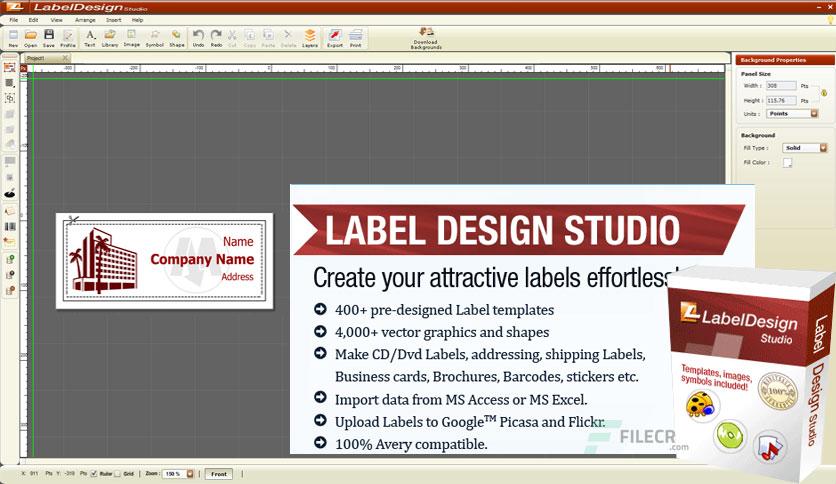This screenshot has height=484, width=836.
Task: Close the Project1 tab
Action: pos(65,58)
